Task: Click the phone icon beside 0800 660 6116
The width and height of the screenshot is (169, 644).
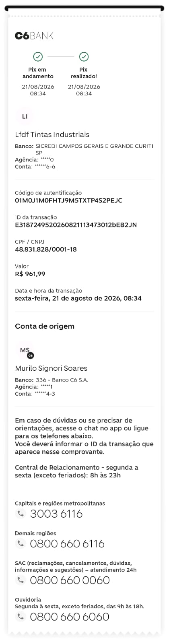Action: coord(20,544)
